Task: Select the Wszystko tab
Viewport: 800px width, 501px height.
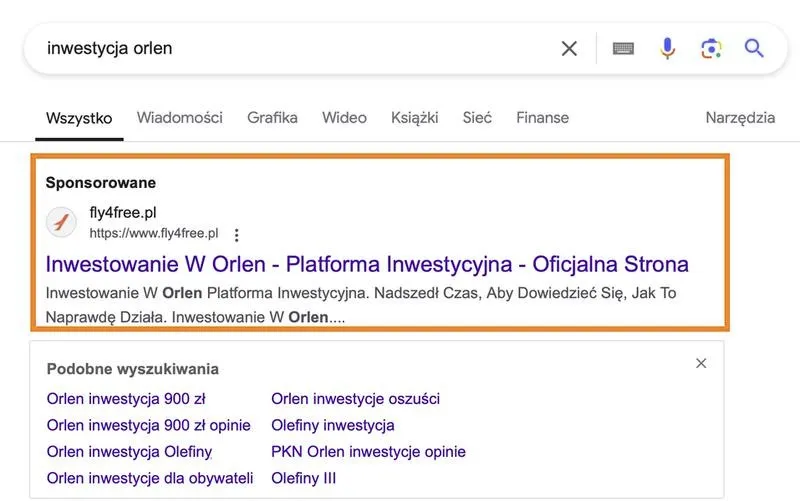Action: tap(79, 118)
